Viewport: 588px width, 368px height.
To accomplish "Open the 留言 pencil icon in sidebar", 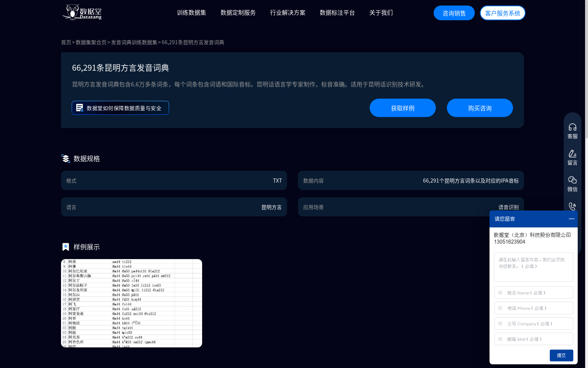I will [x=573, y=153].
